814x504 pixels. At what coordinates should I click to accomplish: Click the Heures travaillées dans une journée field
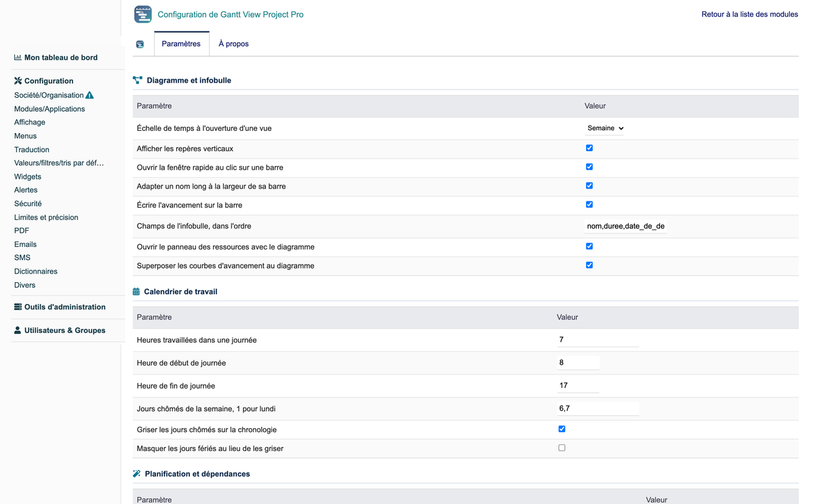click(598, 340)
